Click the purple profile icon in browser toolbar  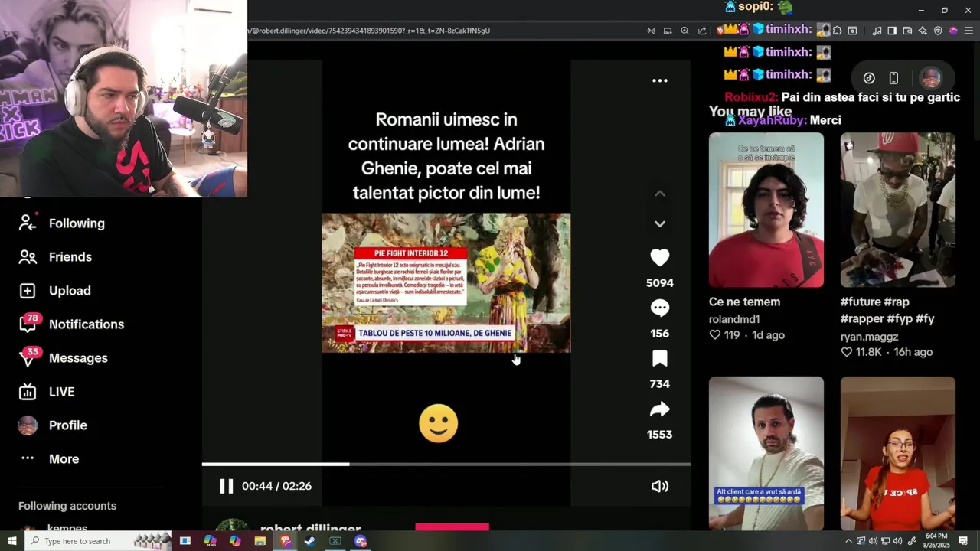[x=953, y=31]
